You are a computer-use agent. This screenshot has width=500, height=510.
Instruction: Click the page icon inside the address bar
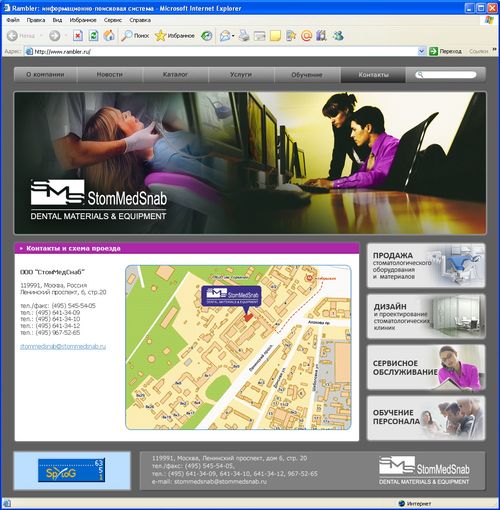point(29,51)
